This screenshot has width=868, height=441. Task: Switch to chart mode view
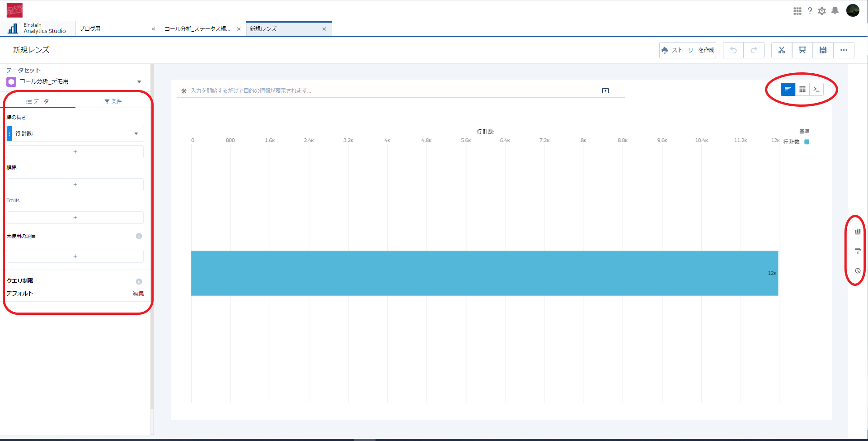788,89
